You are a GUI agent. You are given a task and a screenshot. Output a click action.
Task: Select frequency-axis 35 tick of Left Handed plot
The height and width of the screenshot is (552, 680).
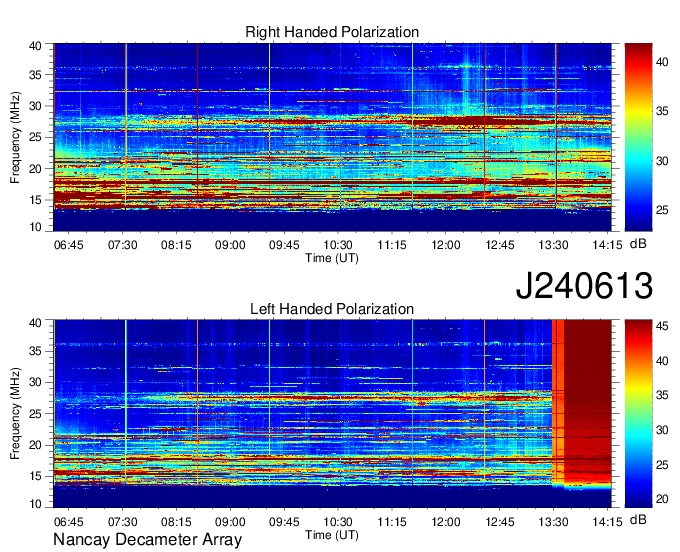coord(35,351)
